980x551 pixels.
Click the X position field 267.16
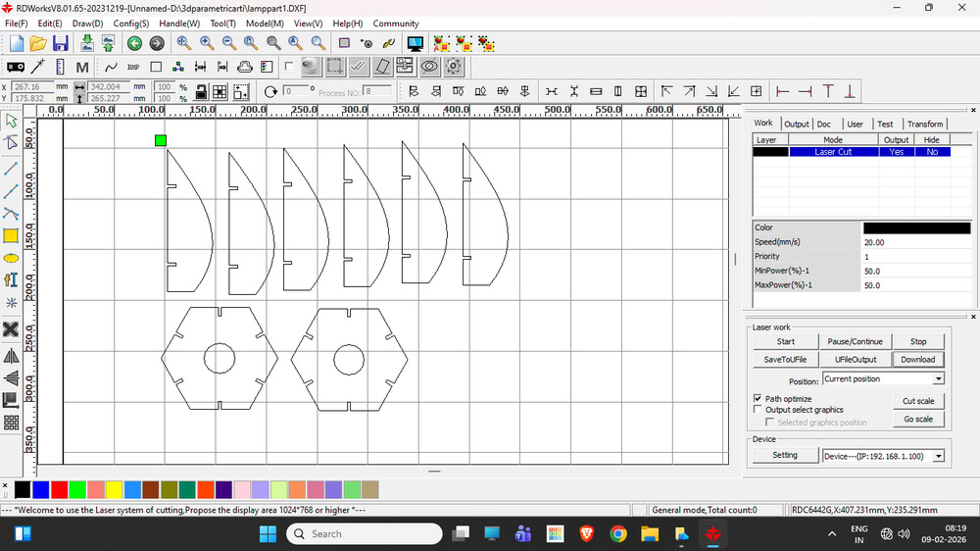[32, 87]
